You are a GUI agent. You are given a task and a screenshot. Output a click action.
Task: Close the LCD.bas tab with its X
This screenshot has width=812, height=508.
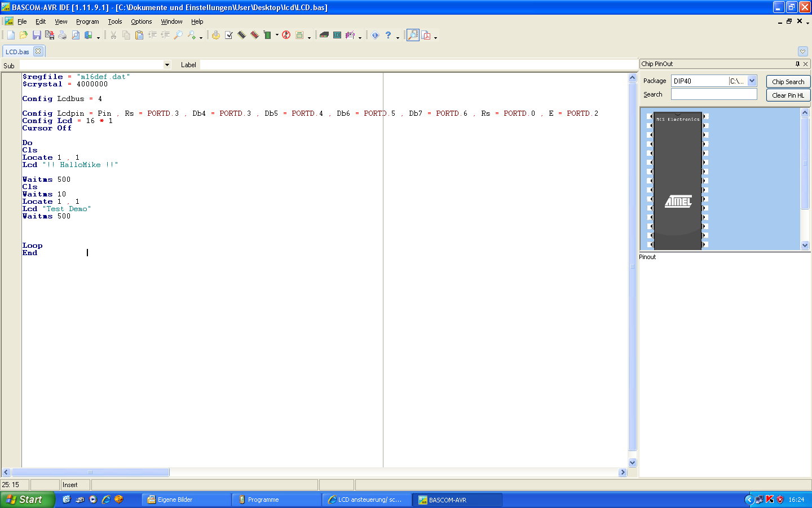(38, 51)
